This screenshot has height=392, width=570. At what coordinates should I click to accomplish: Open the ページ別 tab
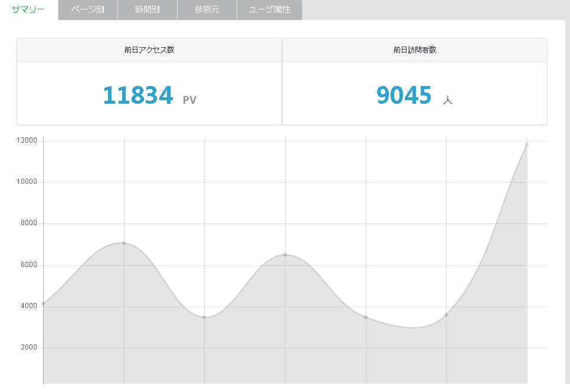88,10
